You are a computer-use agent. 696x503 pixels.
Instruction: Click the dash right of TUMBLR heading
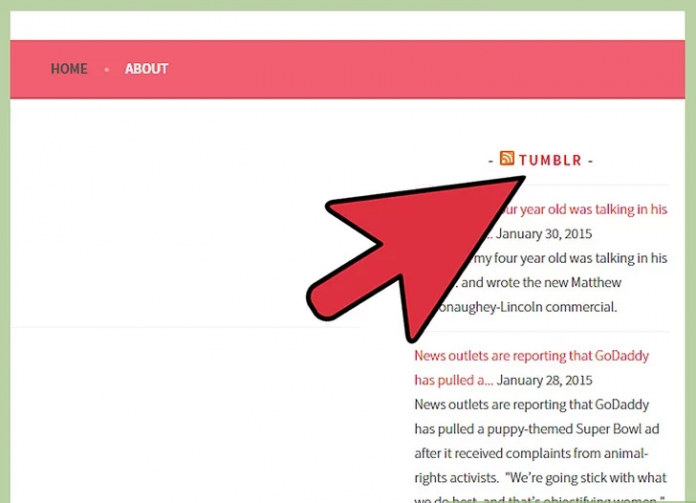[x=590, y=161]
